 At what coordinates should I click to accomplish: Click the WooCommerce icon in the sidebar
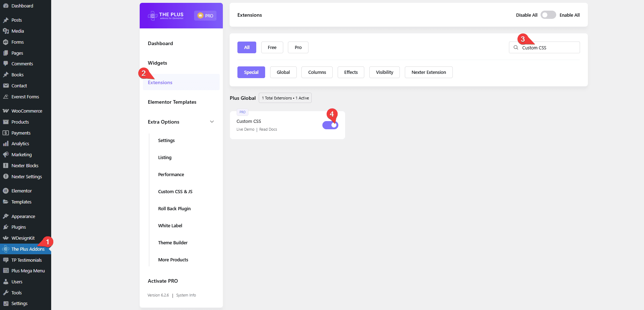(x=6, y=111)
